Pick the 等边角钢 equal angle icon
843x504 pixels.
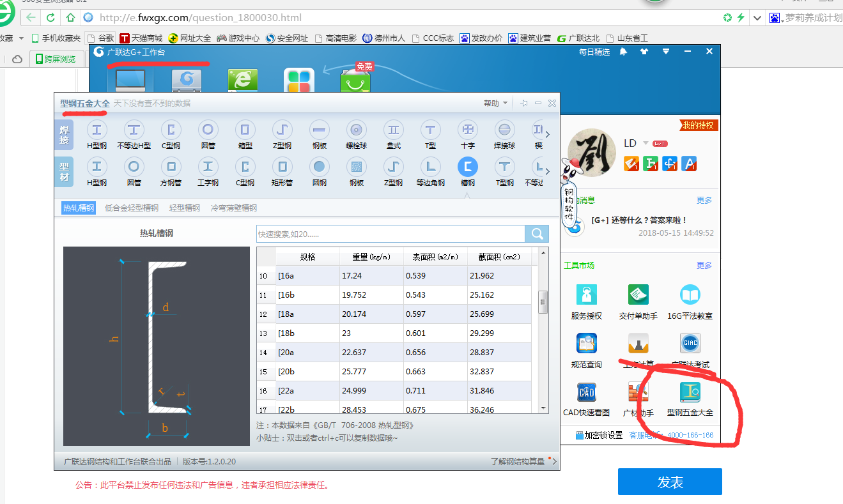(x=431, y=167)
